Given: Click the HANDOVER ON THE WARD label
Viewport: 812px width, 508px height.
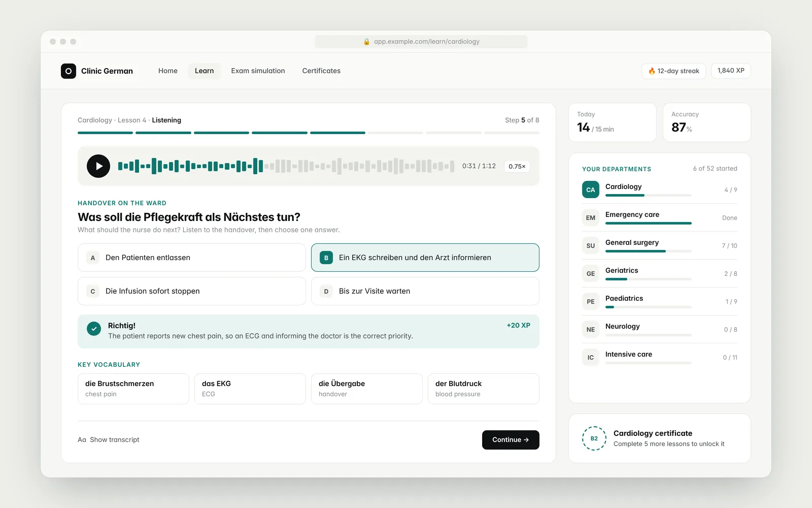Looking at the screenshot, I should [x=122, y=203].
